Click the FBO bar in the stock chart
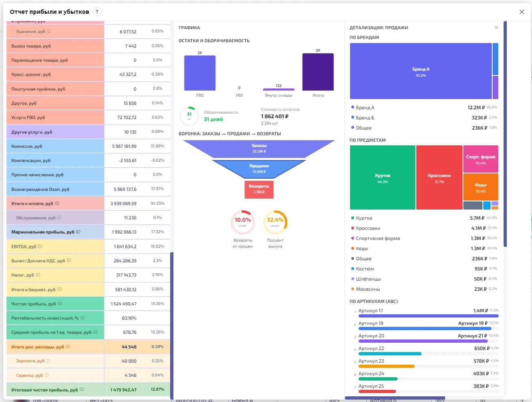The height and width of the screenshot is (402, 532). click(200, 73)
